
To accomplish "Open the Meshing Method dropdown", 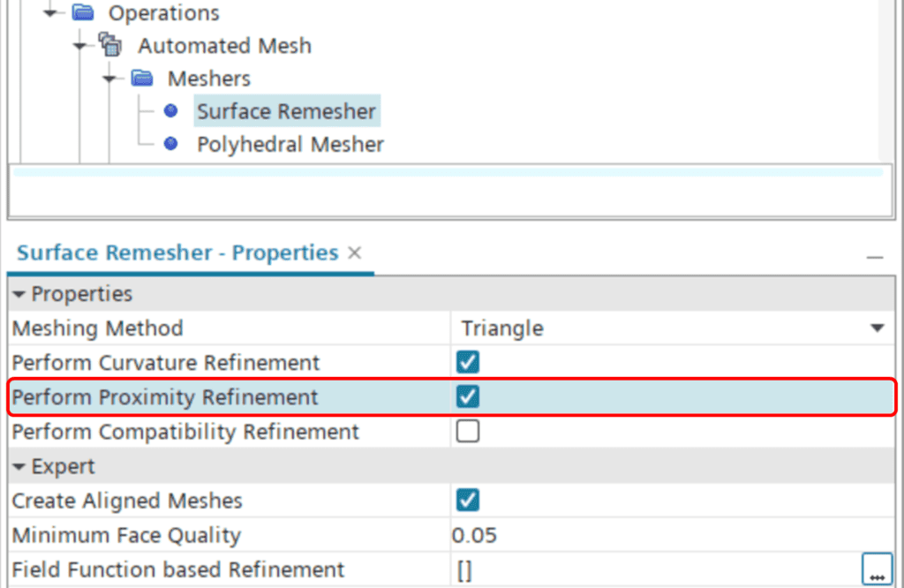I will pos(878,328).
